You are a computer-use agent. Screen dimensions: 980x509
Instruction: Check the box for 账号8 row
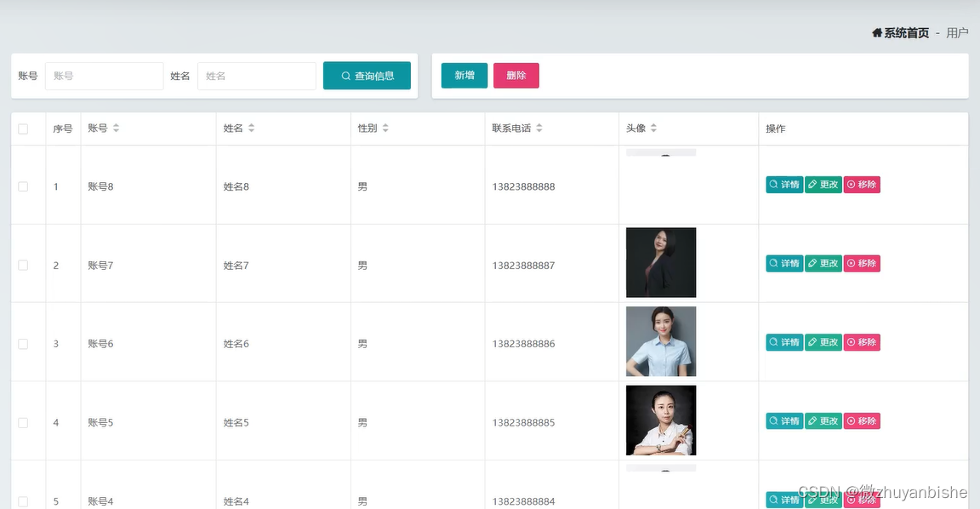pyautogui.click(x=23, y=186)
